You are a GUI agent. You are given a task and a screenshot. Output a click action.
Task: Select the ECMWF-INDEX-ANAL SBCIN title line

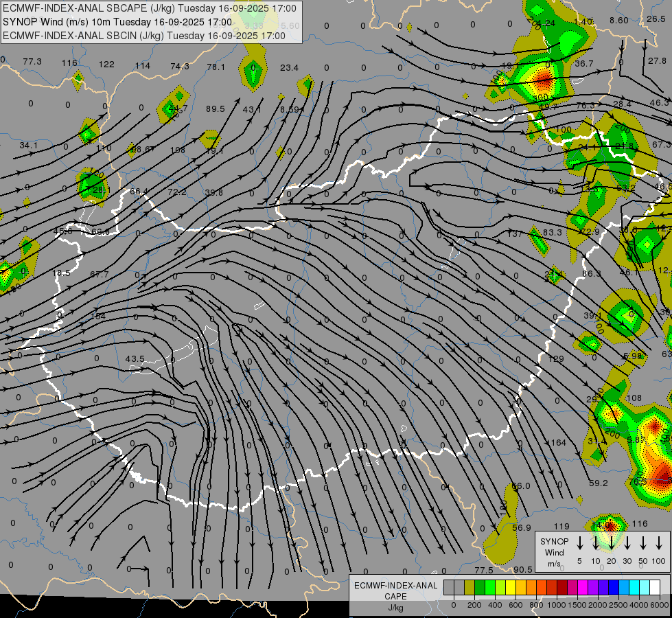point(144,36)
